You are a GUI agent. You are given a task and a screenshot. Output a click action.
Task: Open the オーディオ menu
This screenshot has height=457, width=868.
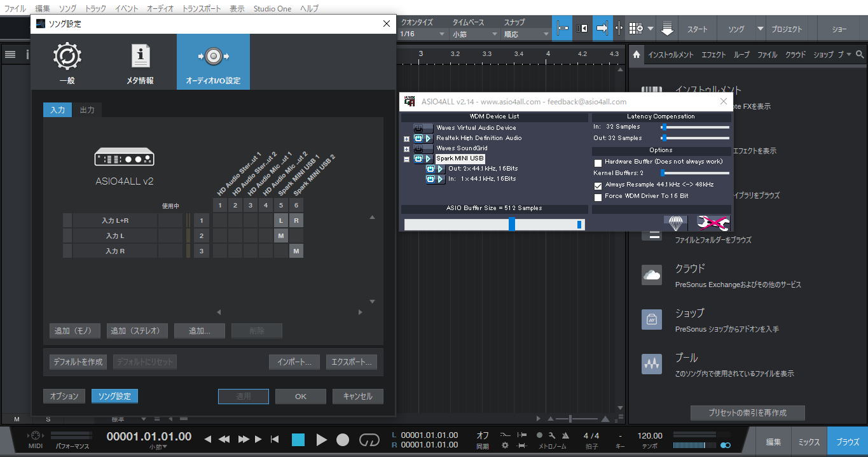point(160,9)
